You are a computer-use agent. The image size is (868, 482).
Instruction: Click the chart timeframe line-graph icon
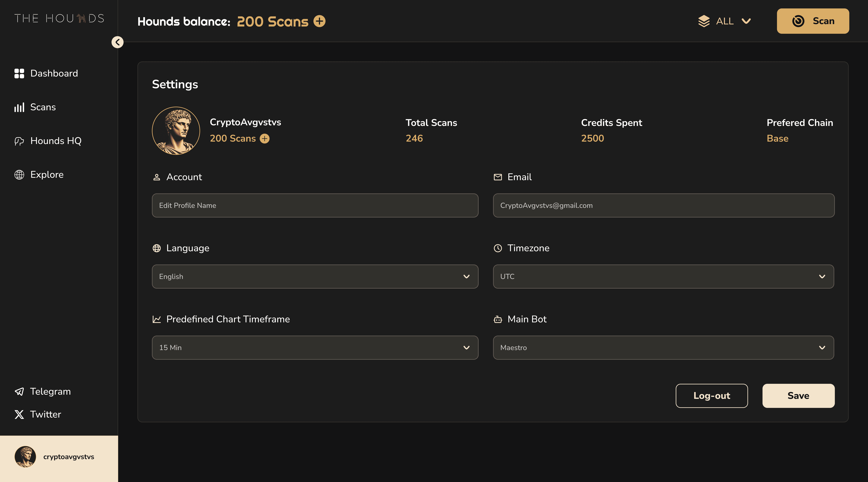pos(157,319)
